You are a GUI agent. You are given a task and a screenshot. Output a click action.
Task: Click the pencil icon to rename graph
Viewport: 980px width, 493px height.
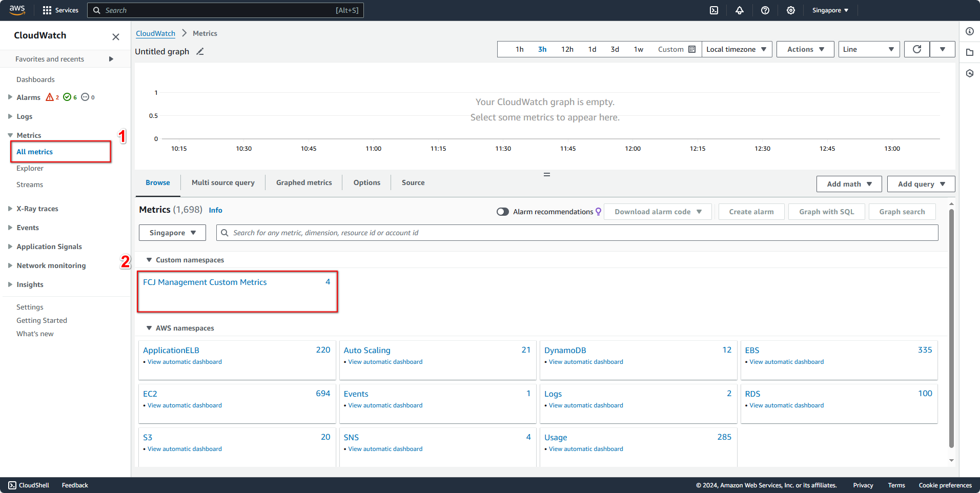[x=200, y=52]
